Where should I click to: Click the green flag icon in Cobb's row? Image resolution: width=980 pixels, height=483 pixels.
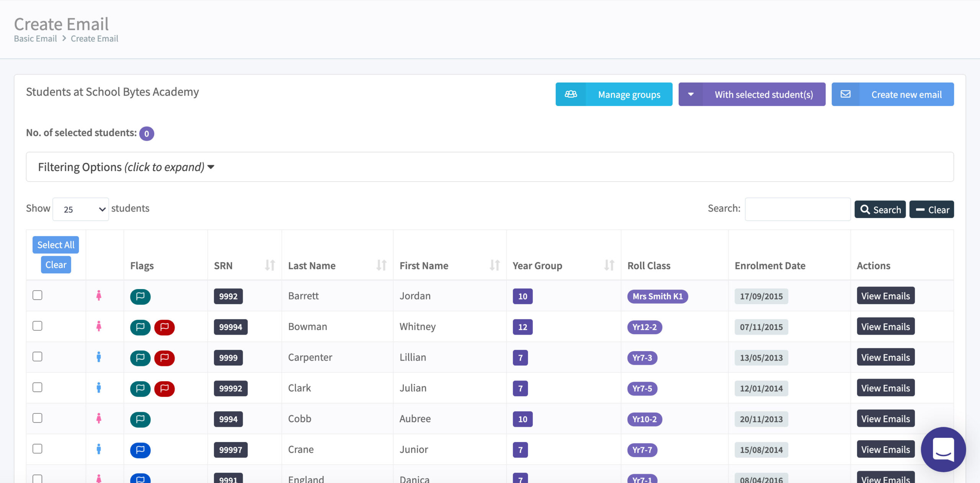point(140,420)
